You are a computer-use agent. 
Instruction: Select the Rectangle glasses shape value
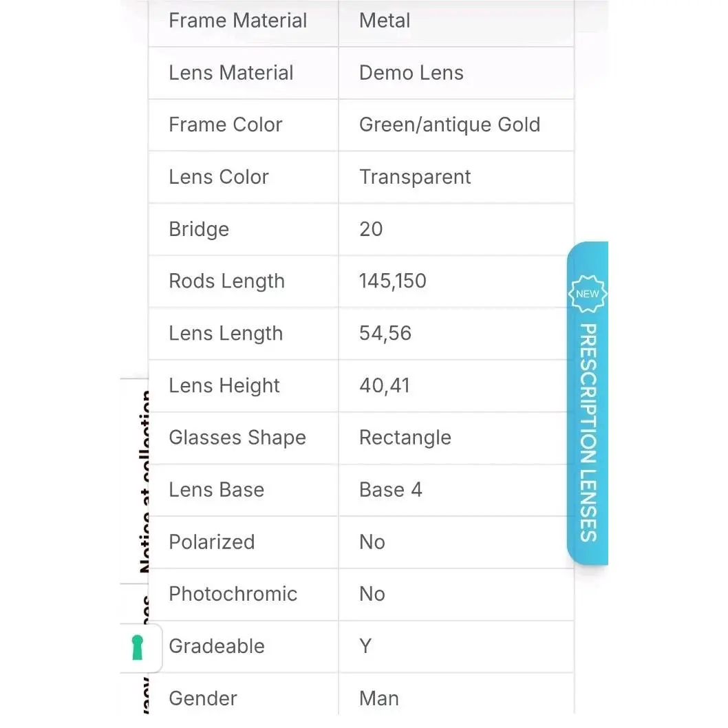point(405,438)
